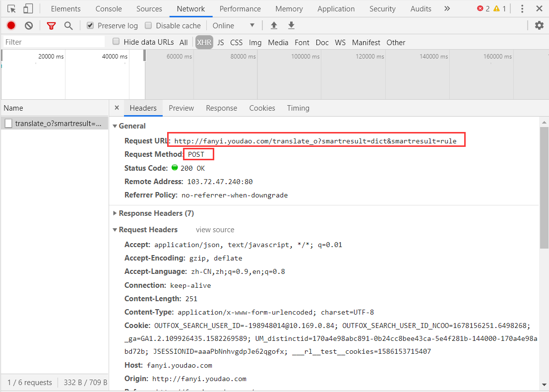
Task: Click the yellow warning count icon
Action: click(496, 8)
